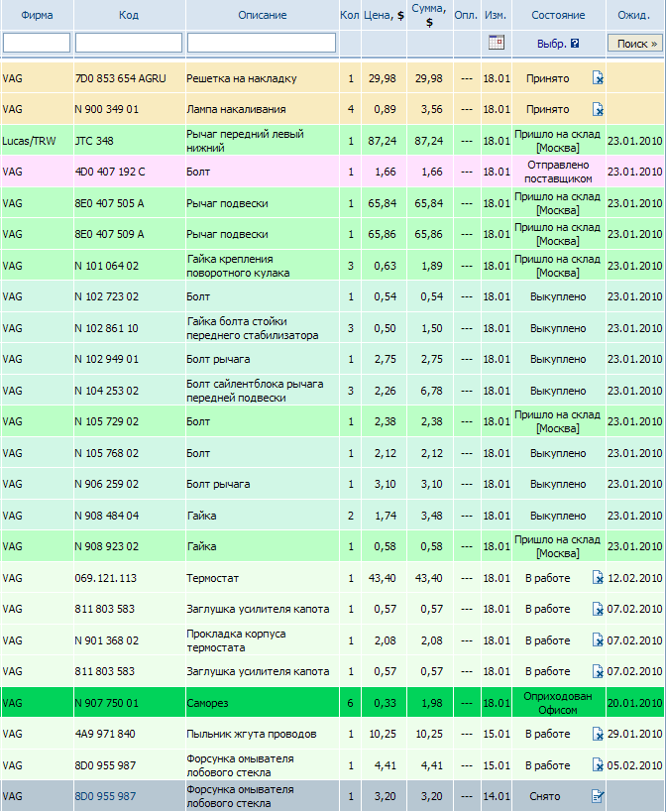Click expected date 29.01.2010
Viewport: 666px width, 812px height.
click(x=635, y=734)
